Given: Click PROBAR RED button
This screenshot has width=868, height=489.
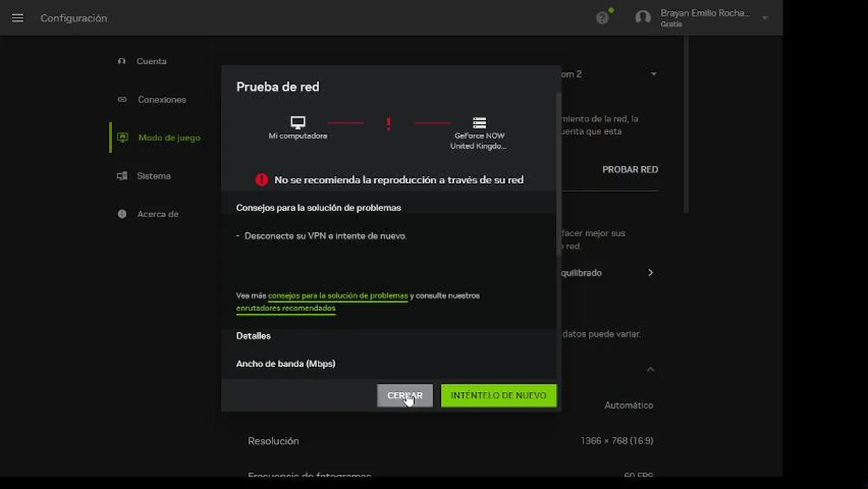Looking at the screenshot, I should 630,170.
